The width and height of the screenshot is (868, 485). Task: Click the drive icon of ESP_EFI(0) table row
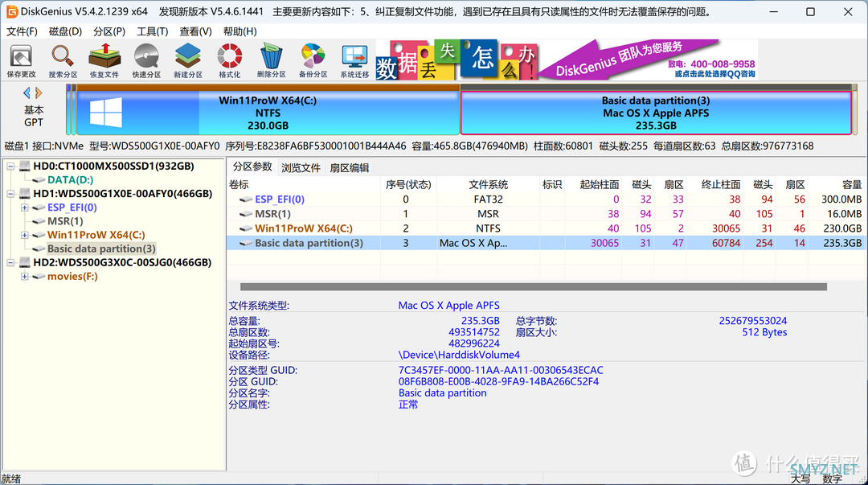(246, 199)
